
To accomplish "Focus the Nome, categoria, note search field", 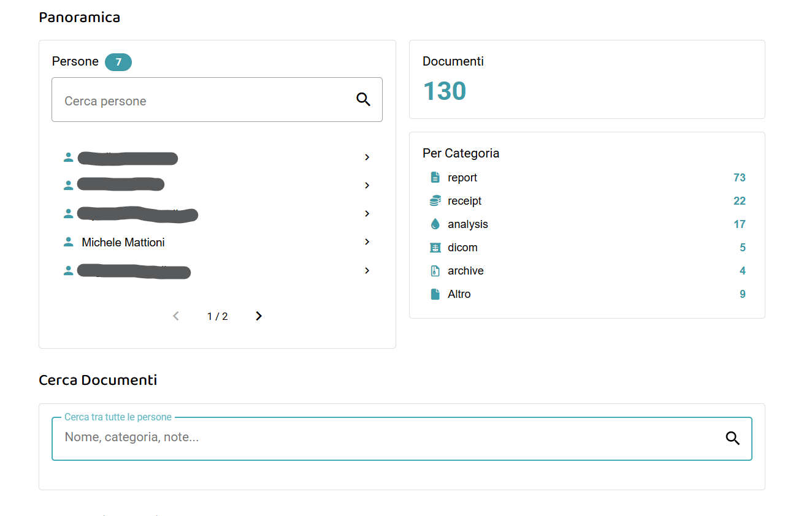I will coord(386,438).
